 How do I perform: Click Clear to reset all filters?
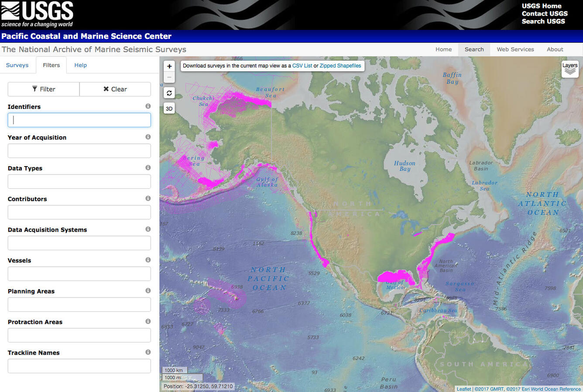(x=115, y=89)
